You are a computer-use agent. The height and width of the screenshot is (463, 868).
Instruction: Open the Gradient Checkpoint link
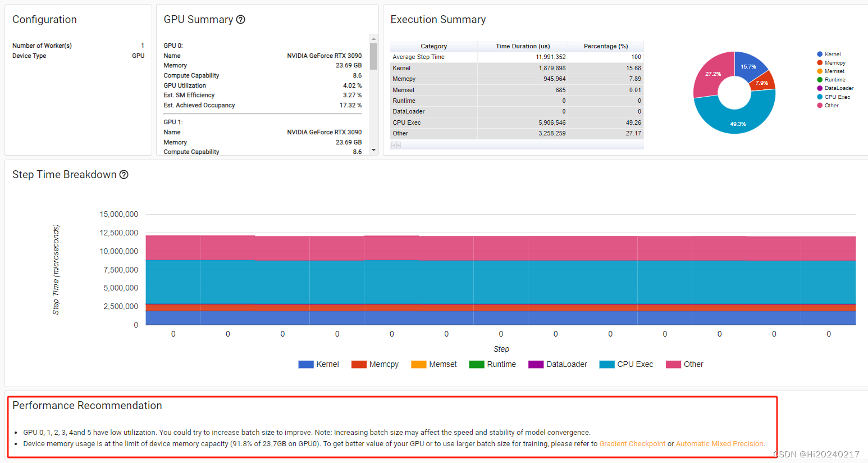click(632, 444)
